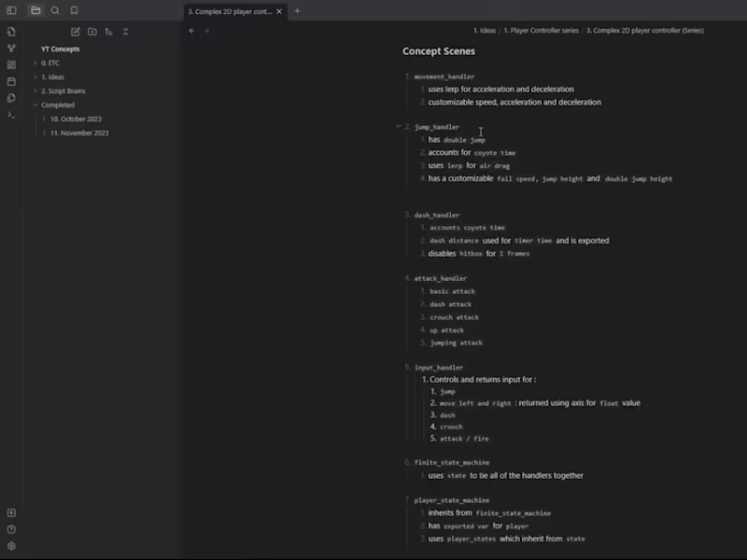
Task: Collapse the "Completed" folder
Action: tap(35, 105)
